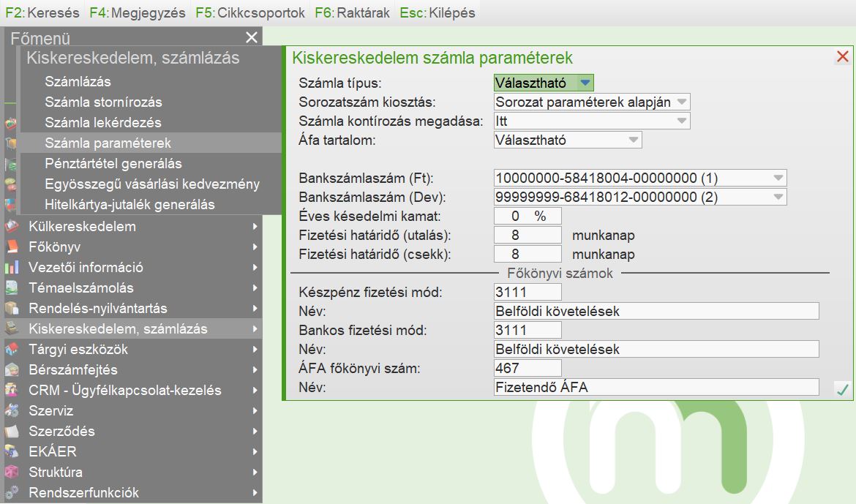This screenshot has width=856, height=504.
Task: Click the Bankos fizetési mód account field
Action: click(x=528, y=331)
